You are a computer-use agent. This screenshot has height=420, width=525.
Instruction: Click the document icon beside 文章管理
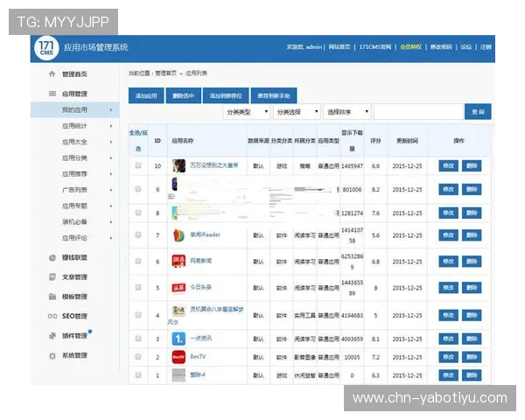[x=52, y=277]
